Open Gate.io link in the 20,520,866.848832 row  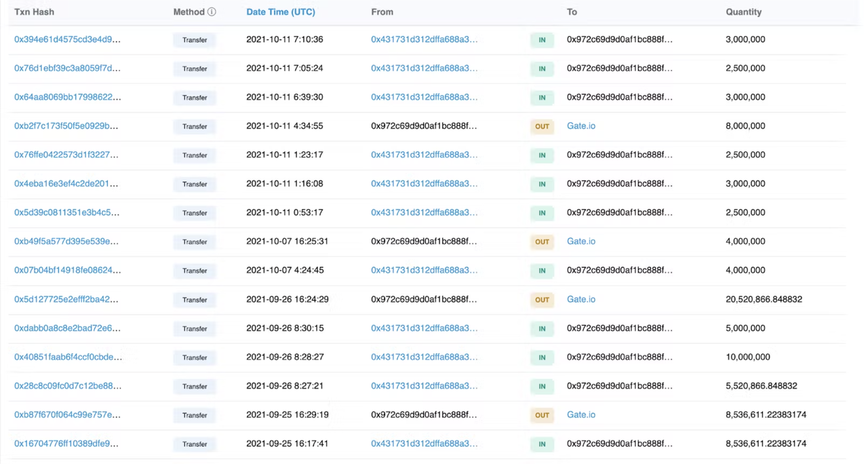pyautogui.click(x=581, y=299)
